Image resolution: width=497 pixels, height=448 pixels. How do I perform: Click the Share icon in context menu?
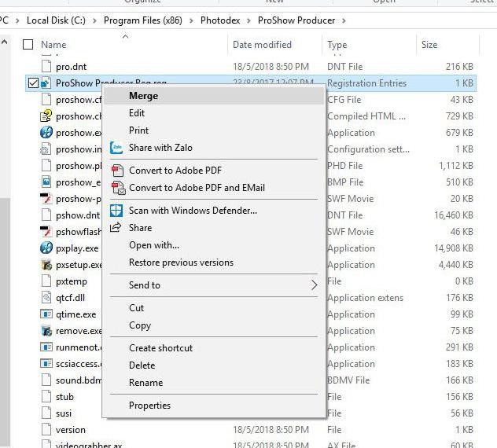click(116, 228)
